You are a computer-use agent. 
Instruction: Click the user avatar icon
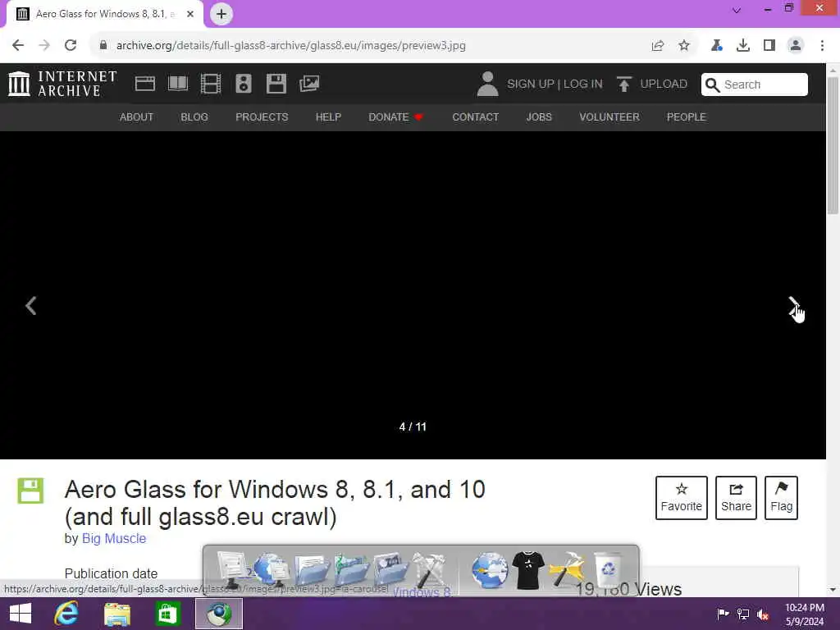click(487, 84)
